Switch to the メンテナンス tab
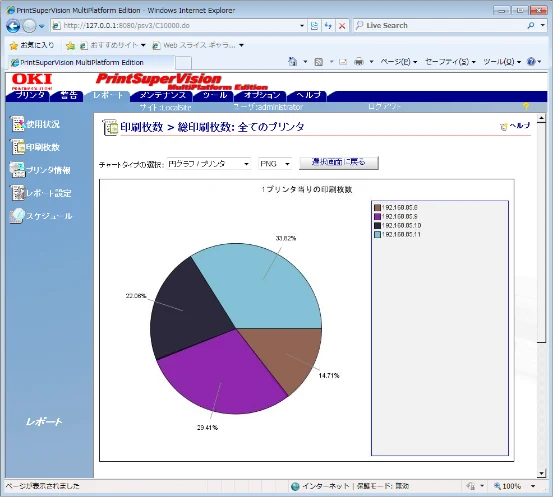The image size is (553, 497). click(162, 95)
